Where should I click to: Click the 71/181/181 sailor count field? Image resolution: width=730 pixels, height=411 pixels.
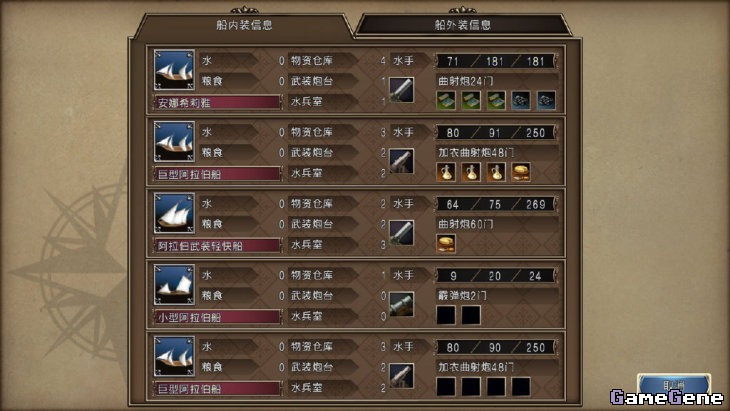[x=496, y=61]
